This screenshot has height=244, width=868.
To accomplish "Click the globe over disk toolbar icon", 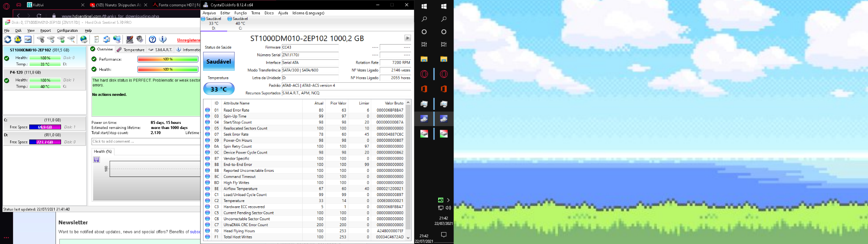I will (x=84, y=39).
